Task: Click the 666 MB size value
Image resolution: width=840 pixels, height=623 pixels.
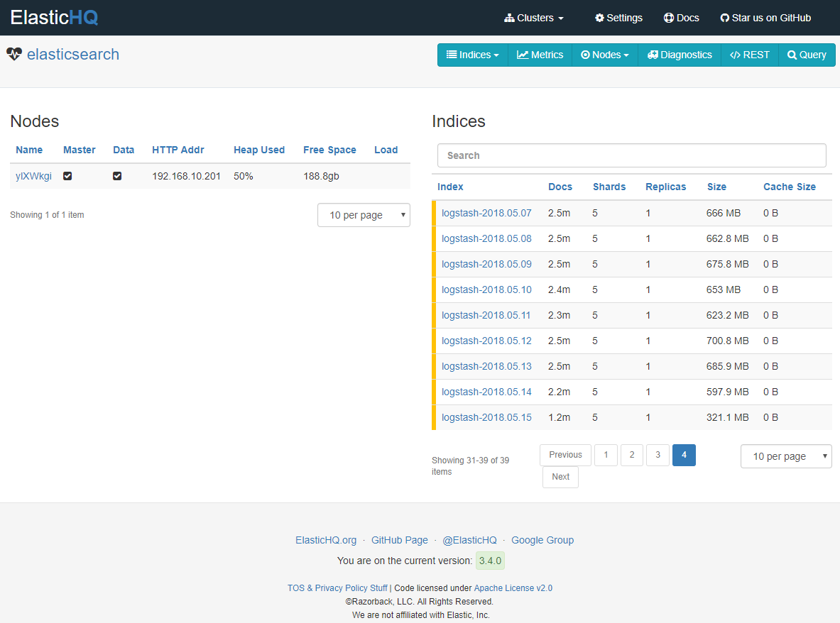Action: tap(724, 213)
